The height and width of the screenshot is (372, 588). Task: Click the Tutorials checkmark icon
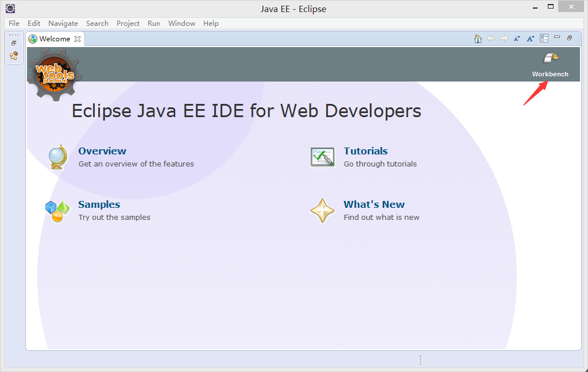[322, 157]
